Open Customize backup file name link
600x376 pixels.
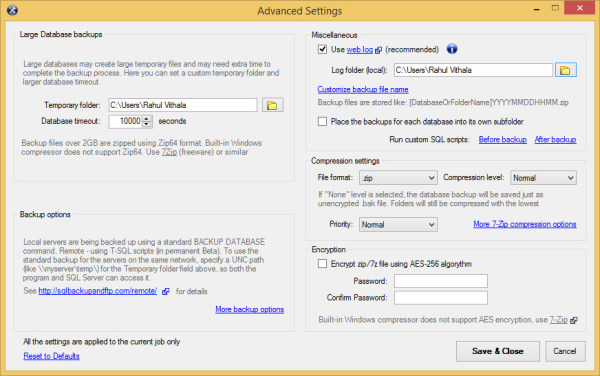(x=363, y=90)
